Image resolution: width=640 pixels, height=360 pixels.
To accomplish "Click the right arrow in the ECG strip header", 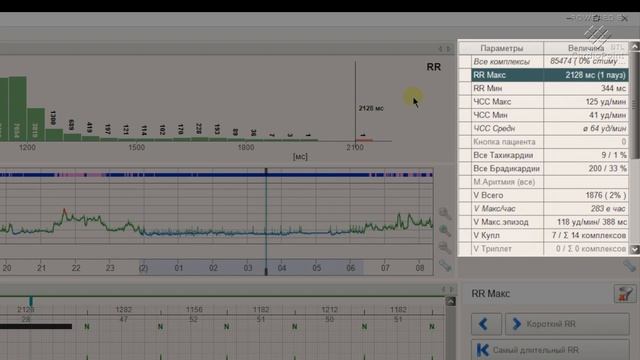I will (x=452, y=289).
